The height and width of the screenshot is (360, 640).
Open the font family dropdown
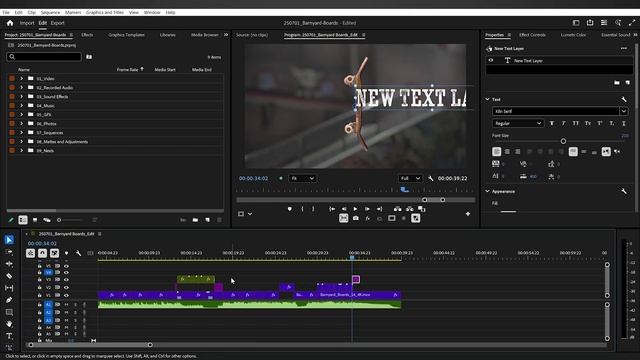click(624, 111)
